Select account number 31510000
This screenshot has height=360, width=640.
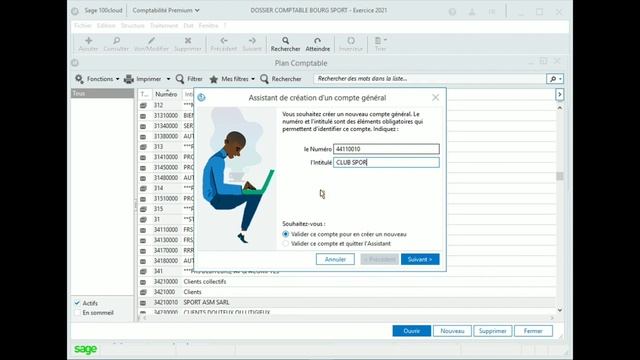pyautogui.click(x=166, y=199)
